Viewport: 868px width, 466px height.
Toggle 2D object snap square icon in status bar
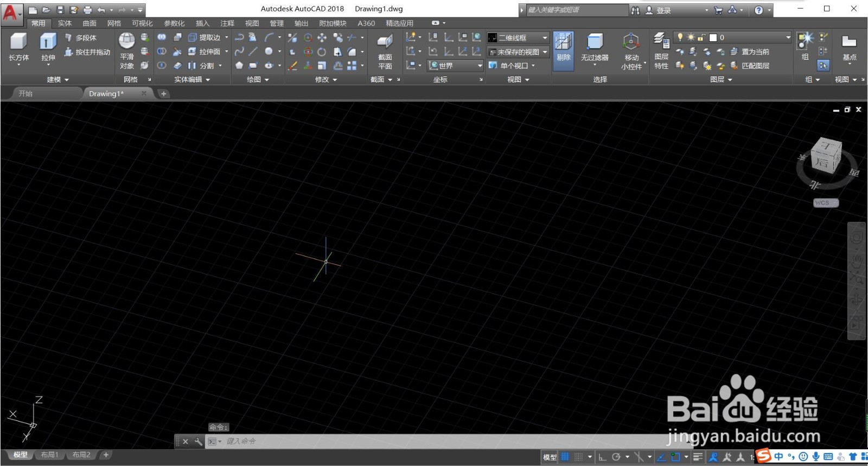675,457
